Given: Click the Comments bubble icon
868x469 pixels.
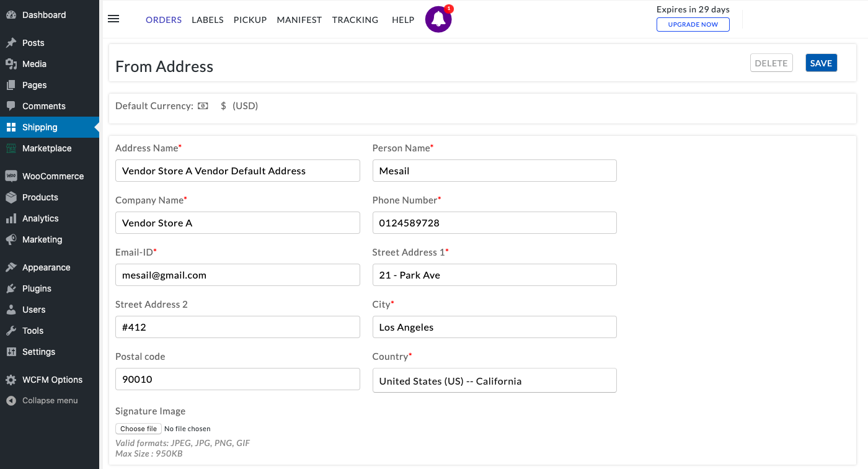Looking at the screenshot, I should [x=11, y=106].
